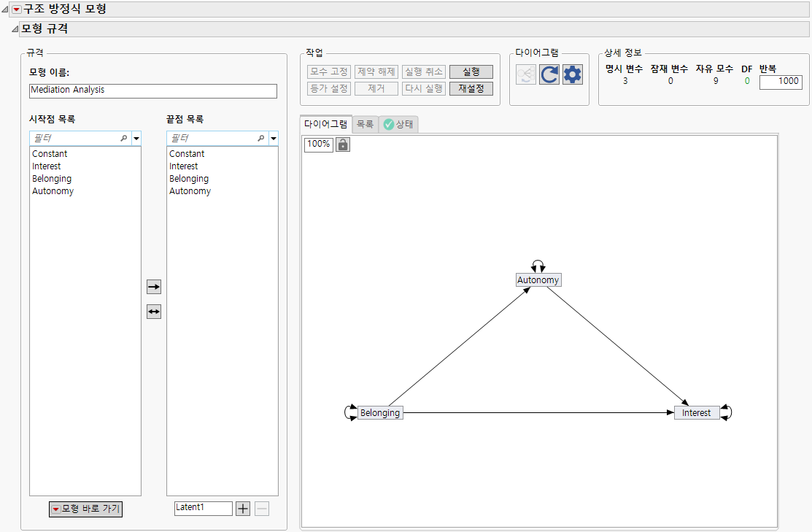Image resolution: width=812 pixels, height=532 pixels.
Task: Toggle the diagram lock icon
Action: pos(342,145)
